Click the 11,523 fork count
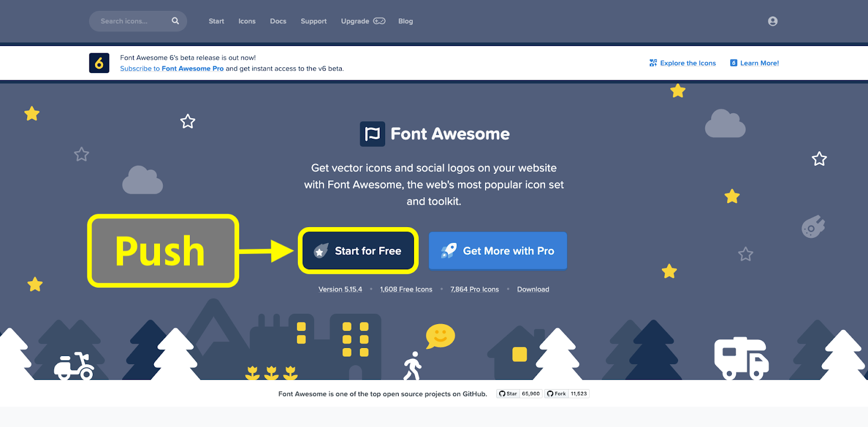 point(579,394)
